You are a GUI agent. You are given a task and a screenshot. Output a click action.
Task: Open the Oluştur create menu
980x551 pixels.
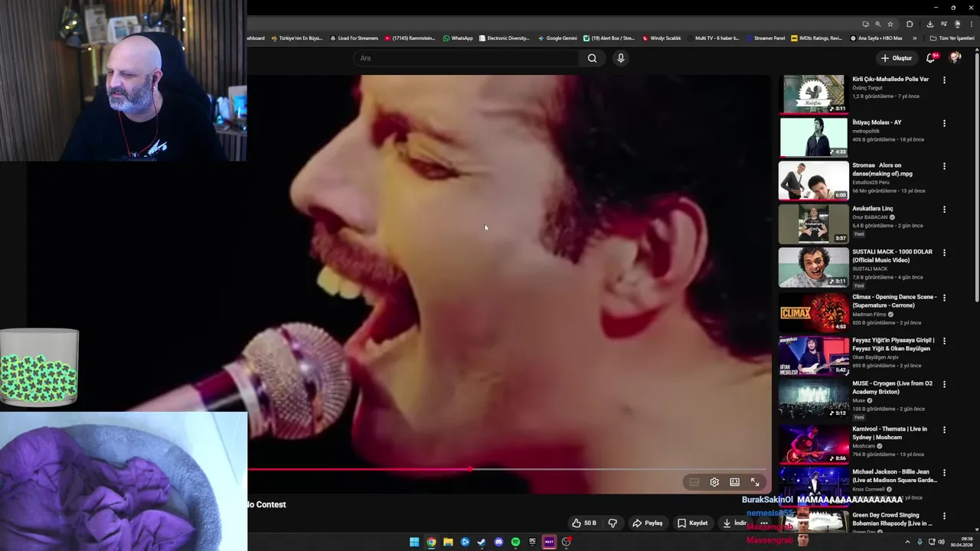click(896, 58)
